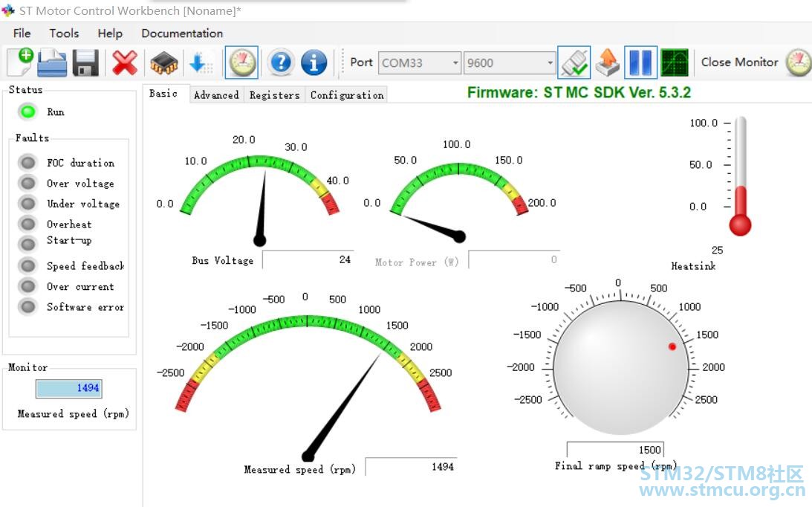The height and width of the screenshot is (507, 812).
Task: Click the Bus Voltage value field 24
Action: (x=308, y=259)
